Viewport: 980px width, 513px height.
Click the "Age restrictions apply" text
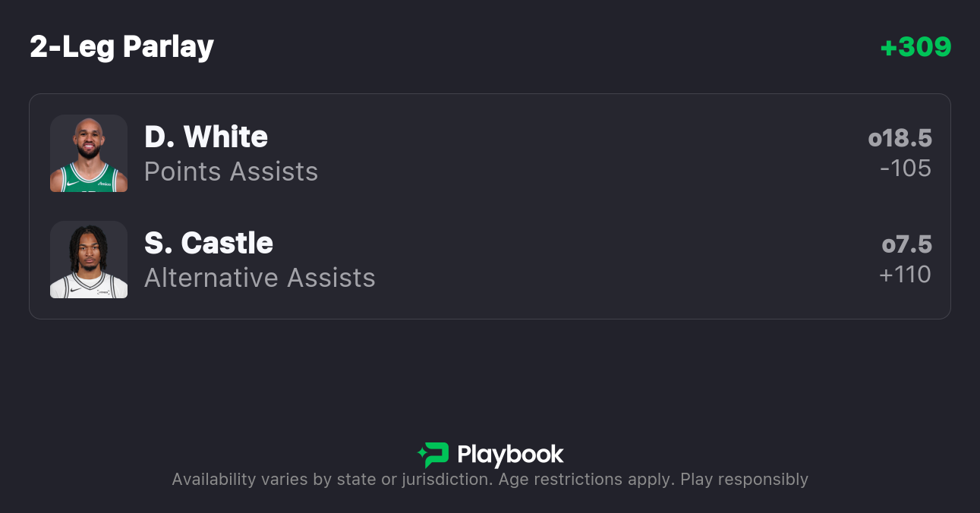point(599,480)
